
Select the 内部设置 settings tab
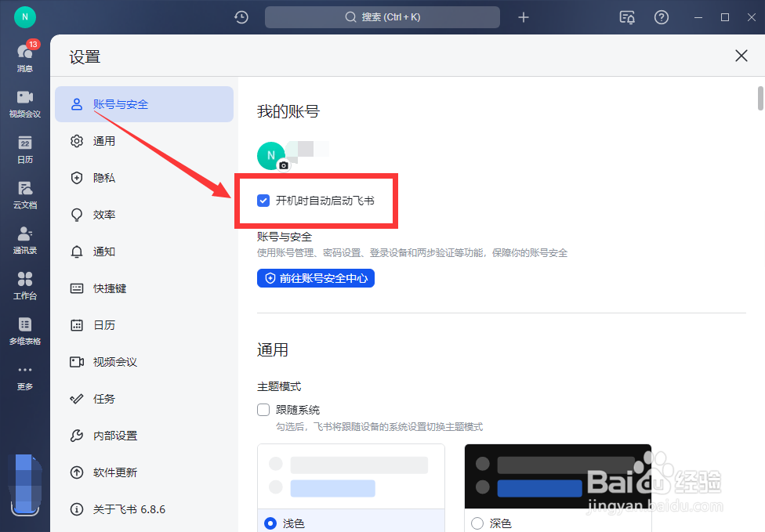[x=144, y=436]
